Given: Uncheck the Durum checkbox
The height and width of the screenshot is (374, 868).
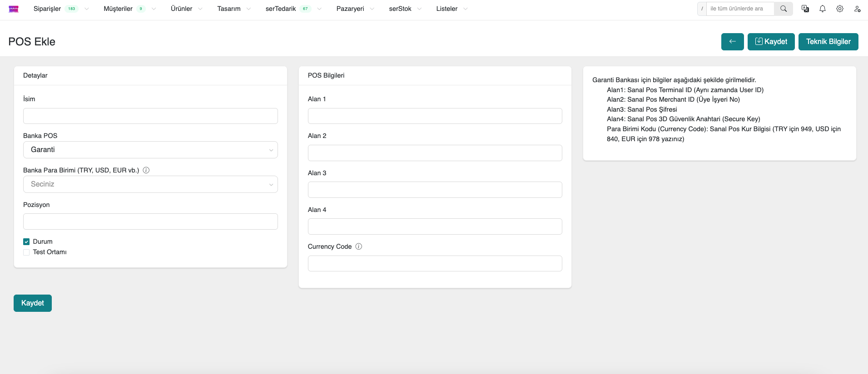Looking at the screenshot, I should [x=26, y=241].
